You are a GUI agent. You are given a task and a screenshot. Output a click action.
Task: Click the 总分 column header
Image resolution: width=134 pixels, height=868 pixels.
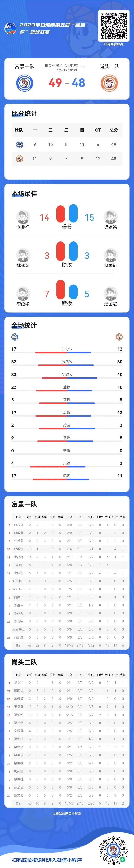coord(113,130)
